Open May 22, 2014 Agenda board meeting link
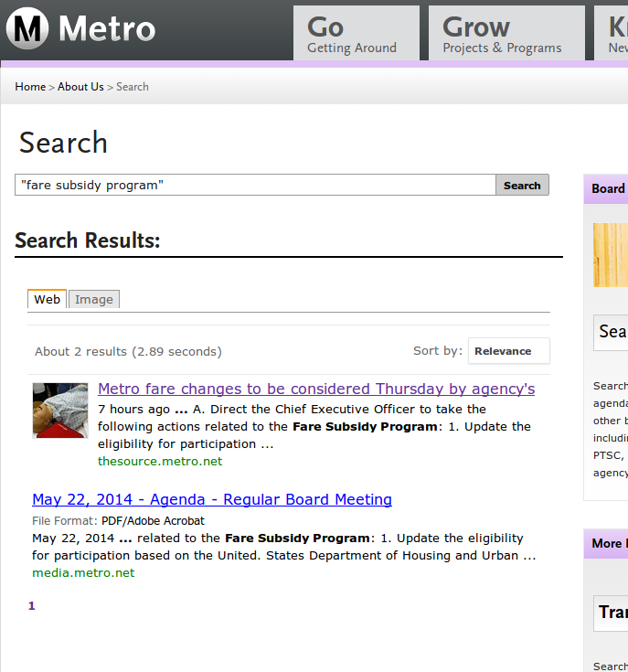Screen dimensions: 628x672 click(x=212, y=499)
